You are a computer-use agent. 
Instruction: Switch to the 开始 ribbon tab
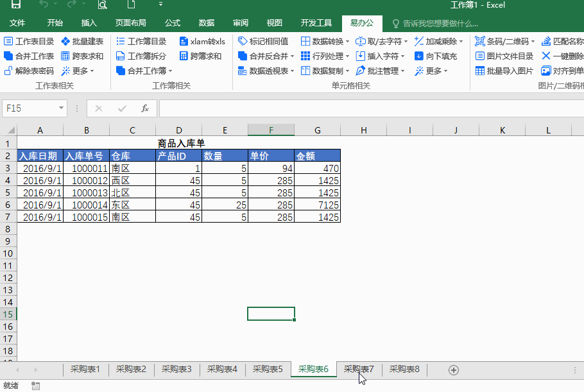[55, 23]
